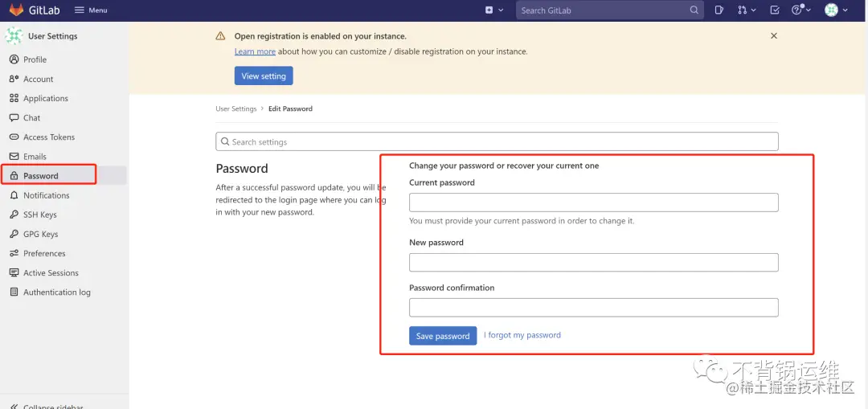This screenshot has width=868, height=409.
Task: Follow the Learn more link
Action: pos(255,51)
